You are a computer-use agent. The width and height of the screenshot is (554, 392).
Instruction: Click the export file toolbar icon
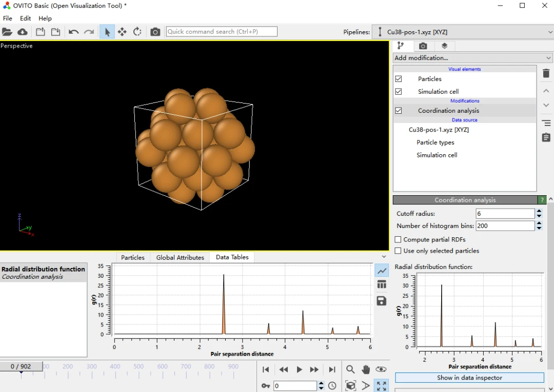pyautogui.click(x=41, y=32)
